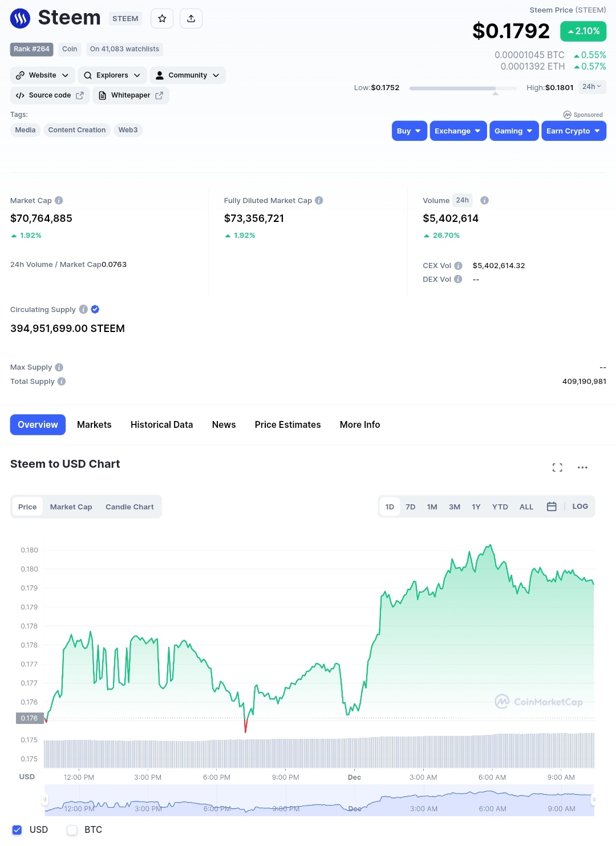Switch to Candle Chart view
The width and height of the screenshot is (616, 846).
click(129, 507)
